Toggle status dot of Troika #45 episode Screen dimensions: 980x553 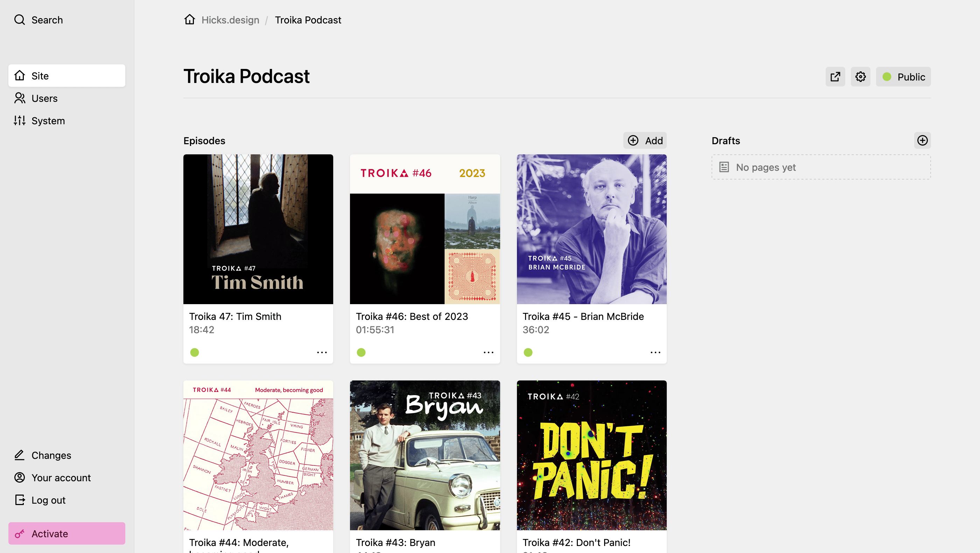tap(528, 352)
